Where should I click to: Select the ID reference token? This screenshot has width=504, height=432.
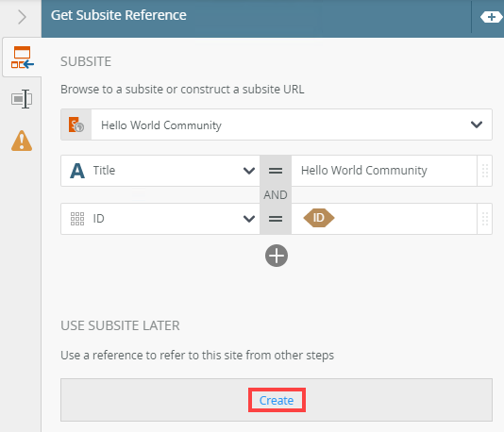point(318,218)
